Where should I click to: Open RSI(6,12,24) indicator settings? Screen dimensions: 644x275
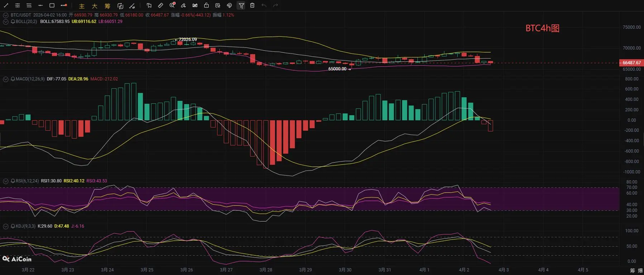tap(27, 181)
